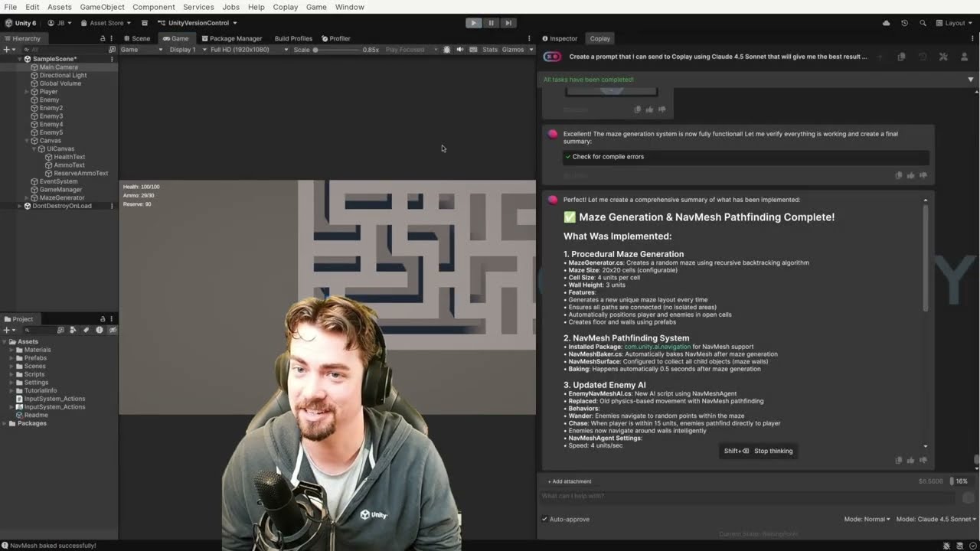The width and height of the screenshot is (980, 551).
Task: Click Add attachment in Coplay
Action: click(x=570, y=481)
